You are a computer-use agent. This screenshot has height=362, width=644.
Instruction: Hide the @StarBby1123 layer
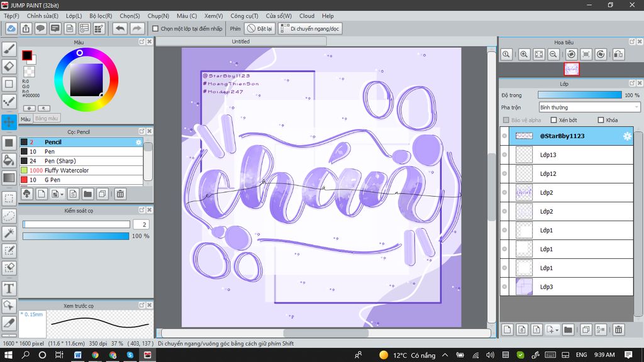tap(504, 136)
